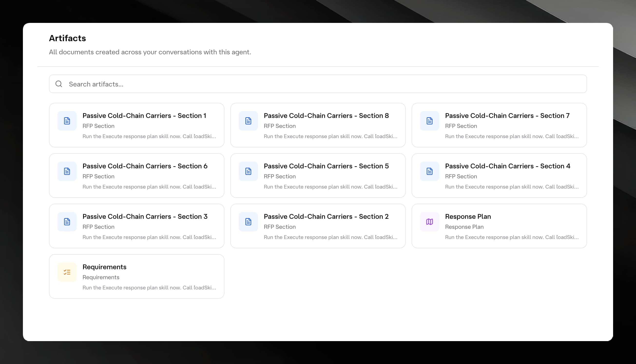Screen dimensions: 636x364
Task: Open Passive Cold-Chain Carriers - Section 4 title
Action: point(508,166)
